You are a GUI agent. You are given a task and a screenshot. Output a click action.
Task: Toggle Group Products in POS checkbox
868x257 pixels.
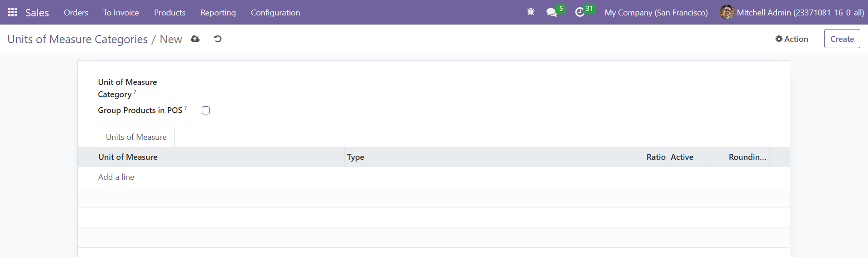(206, 110)
